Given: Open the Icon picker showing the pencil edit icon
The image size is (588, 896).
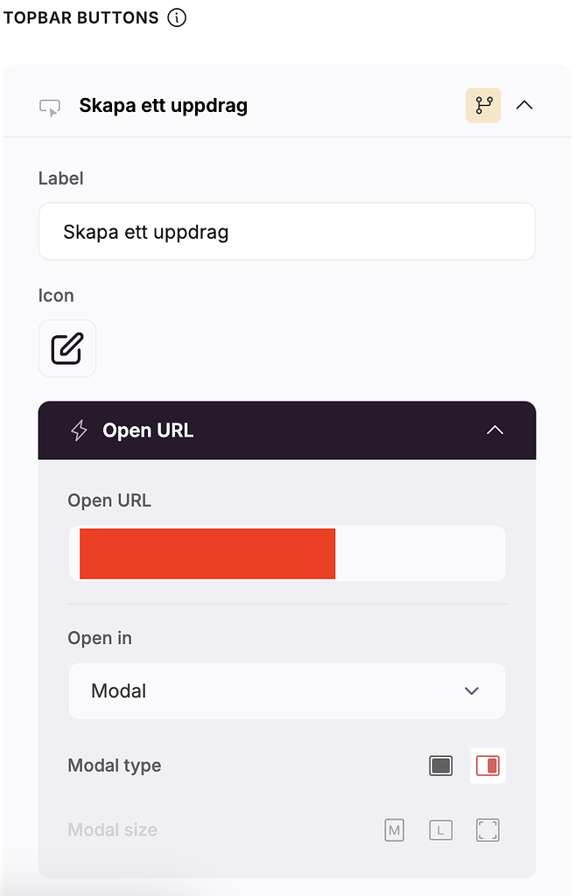Looking at the screenshot, I should (x=67, y=348).
